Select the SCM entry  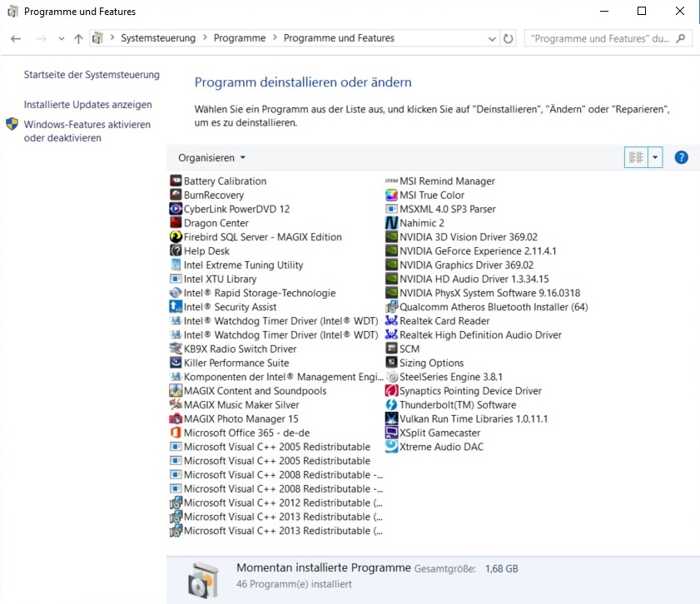point(410,349)
